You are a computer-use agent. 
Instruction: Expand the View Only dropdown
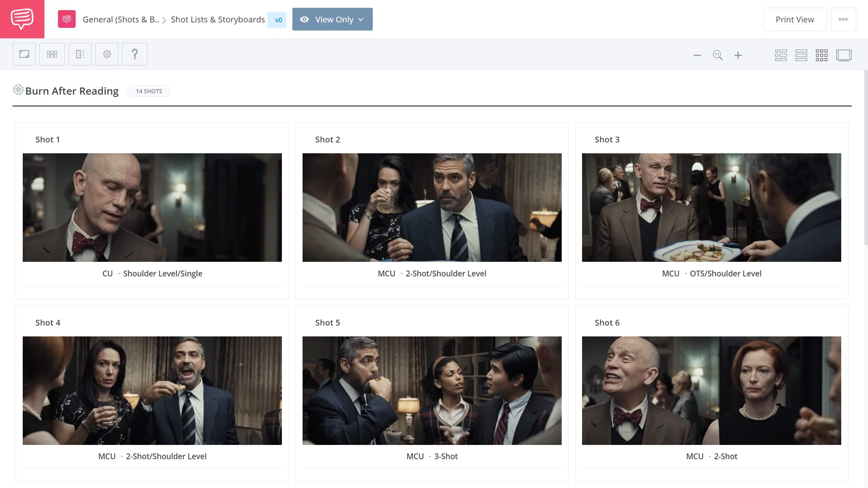click(x=332, y=19)
